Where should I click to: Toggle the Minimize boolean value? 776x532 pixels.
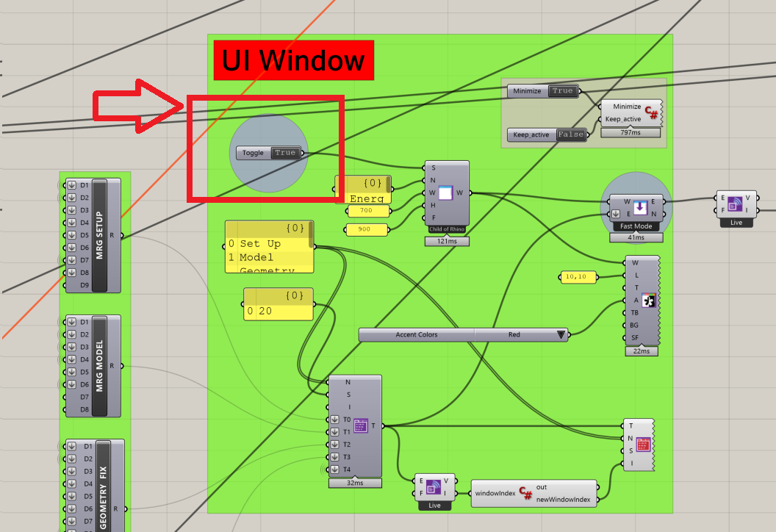[x=562, y=91]
